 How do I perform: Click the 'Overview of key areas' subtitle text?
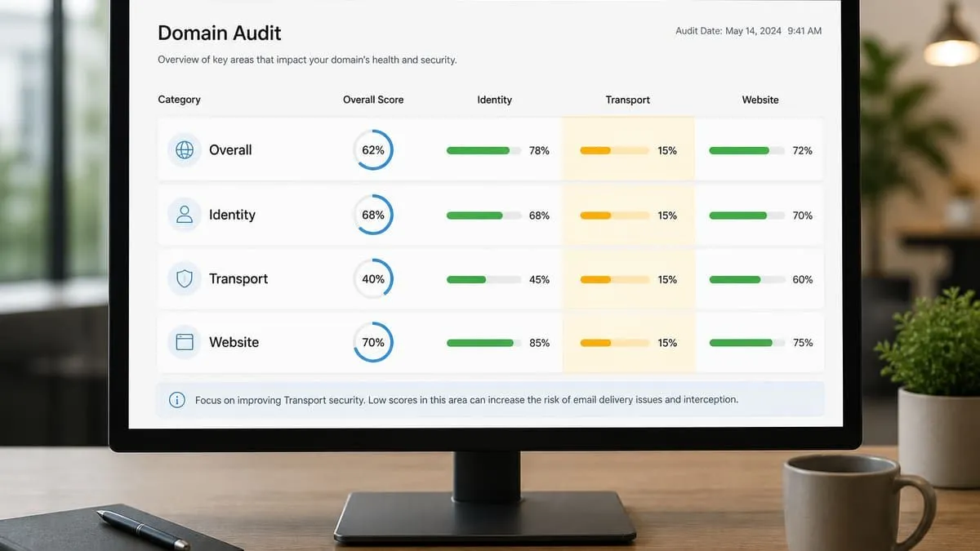307,60
